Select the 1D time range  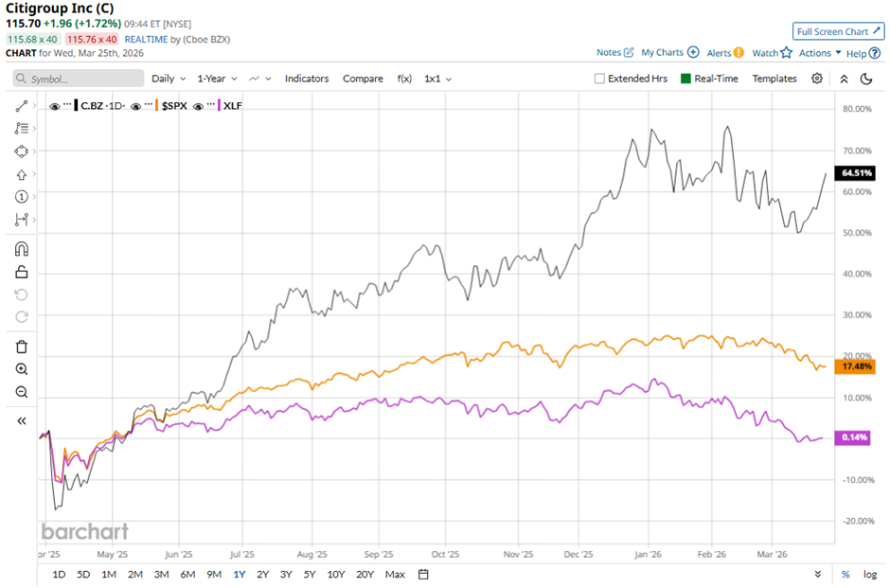coord(59,575)
